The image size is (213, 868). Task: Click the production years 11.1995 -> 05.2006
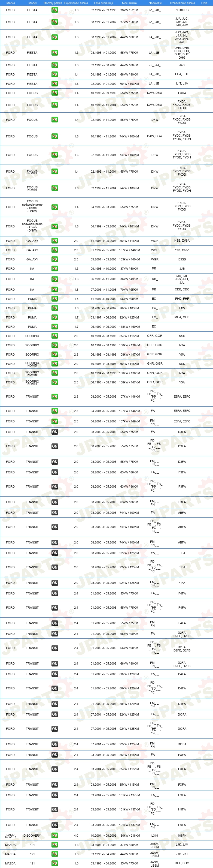click(103, 241)
